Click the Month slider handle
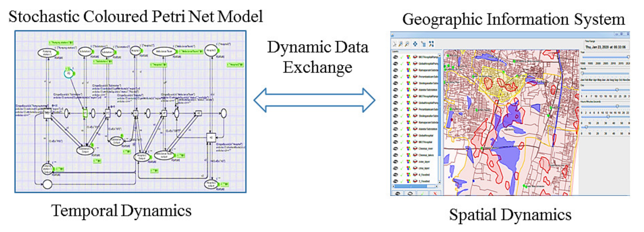This screenshot has width=644, height=232. [x=582, y=73]
